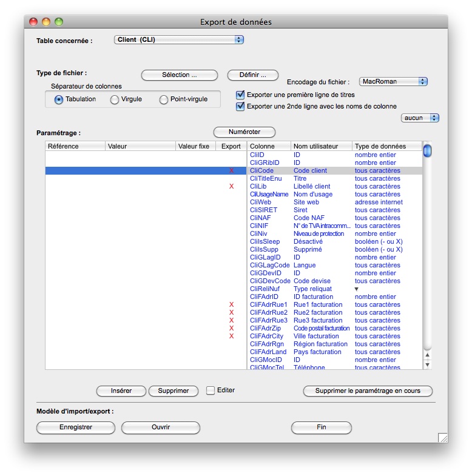The width and height of the screenshot is (472, 476).
Task: Select the Point-virgule separator radio button
Action: click(x=164, y=99)
